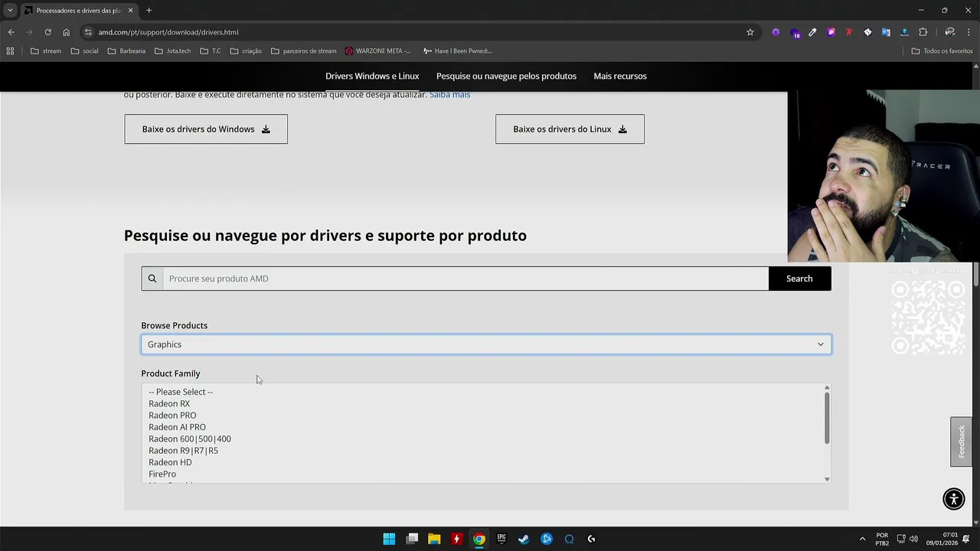Reload the AMD drivers page
The height and width of the screenshot is (551, 980).
[x=47, y=32]
